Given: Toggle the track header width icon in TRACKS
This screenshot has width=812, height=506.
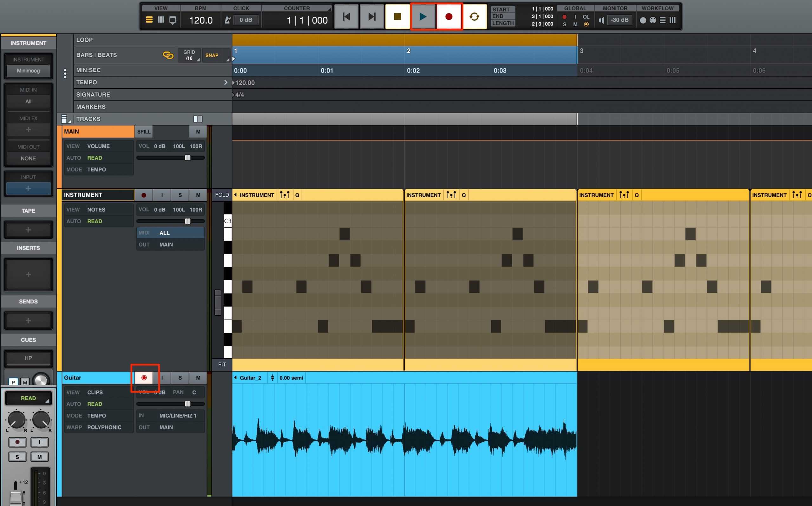Looking at the screenshot, I should tap(198, 119).
